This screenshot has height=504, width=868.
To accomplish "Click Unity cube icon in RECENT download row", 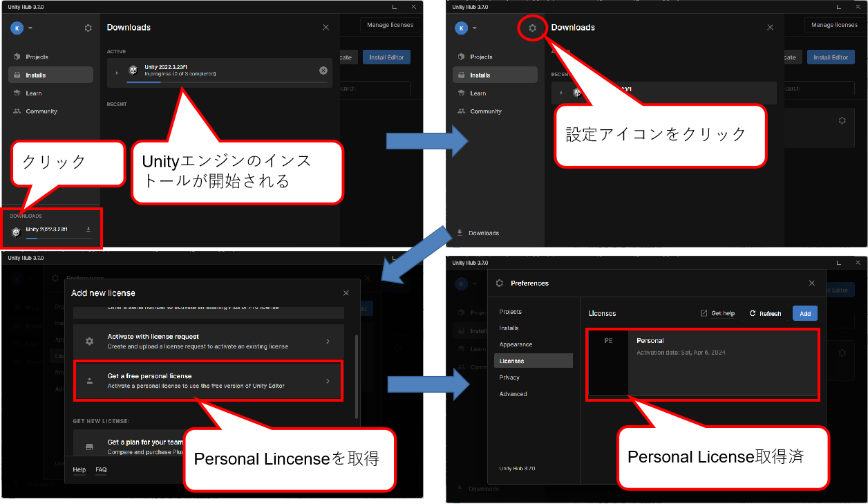I will [577, 93].
